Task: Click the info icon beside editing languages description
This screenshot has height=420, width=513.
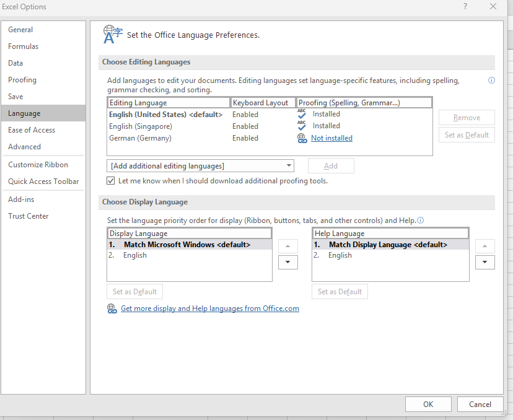Action: [x=491, y=81]
